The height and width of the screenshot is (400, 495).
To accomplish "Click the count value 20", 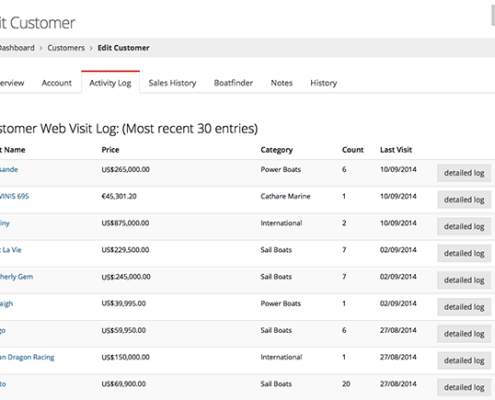I will [346, 384].
